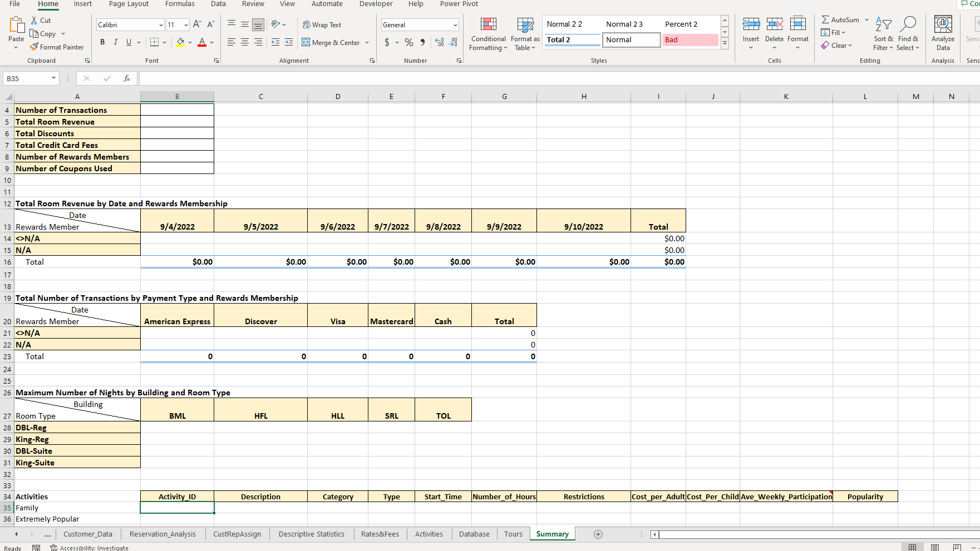Click the Cut scissors icon
980x551 pixels.
tap(34, 20)
